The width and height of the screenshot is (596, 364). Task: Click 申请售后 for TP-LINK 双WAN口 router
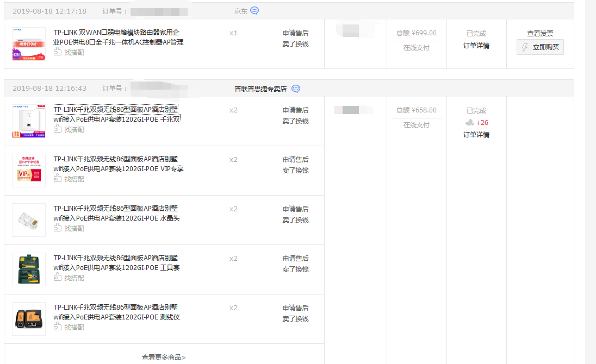(x=295, y=33)
